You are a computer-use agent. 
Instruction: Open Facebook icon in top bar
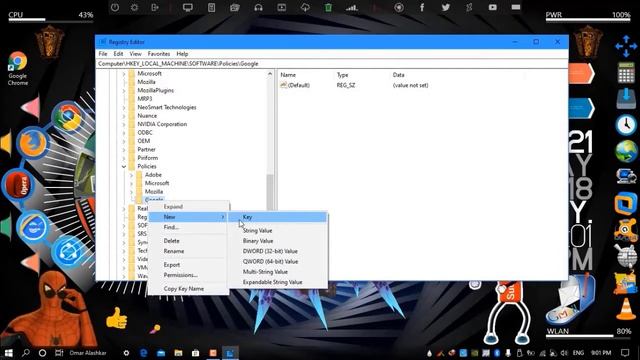[422, 7]
